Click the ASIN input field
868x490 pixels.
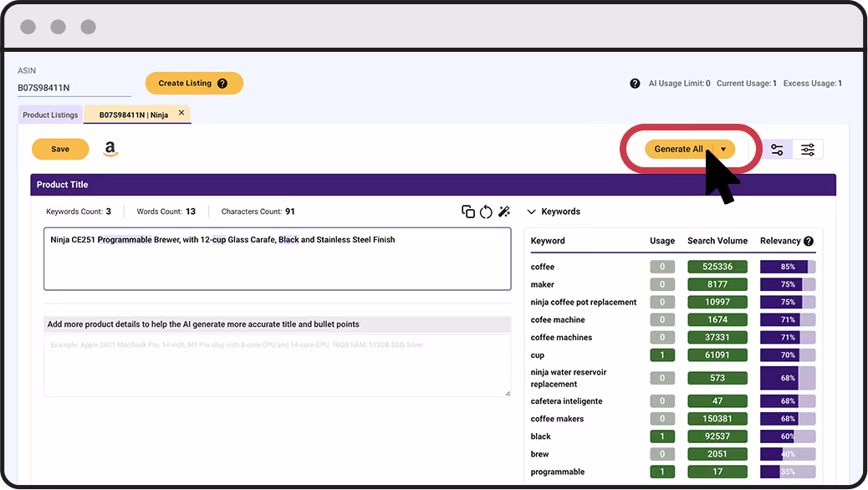(x=74, y=88)
